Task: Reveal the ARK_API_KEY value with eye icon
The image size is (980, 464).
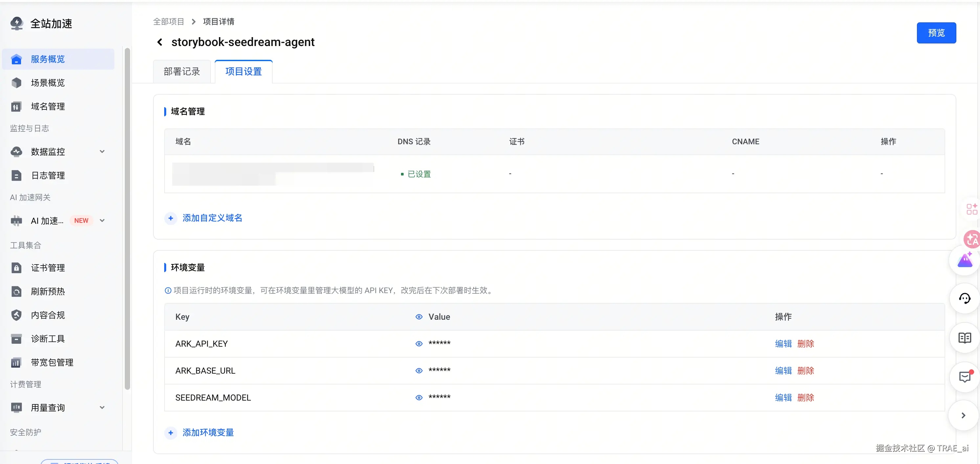Action: tap(419, 344)
